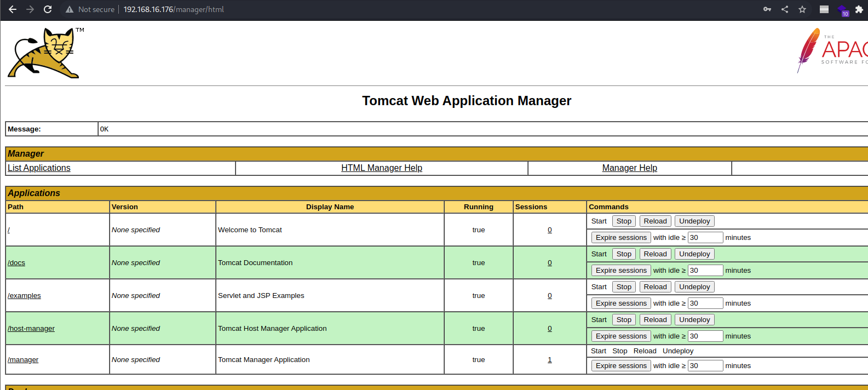Click the 'OK' message text
868x390 pixels.
pos(105,129)
